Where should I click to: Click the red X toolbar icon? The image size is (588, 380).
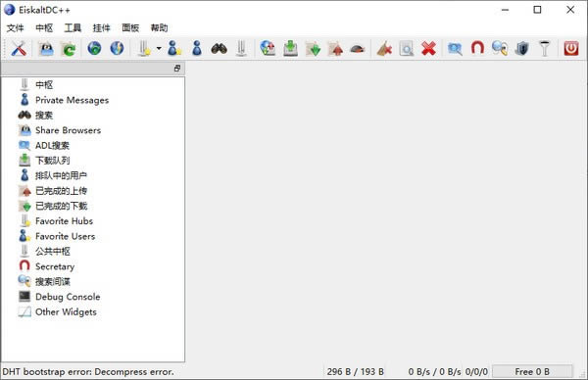coord(428,49)
